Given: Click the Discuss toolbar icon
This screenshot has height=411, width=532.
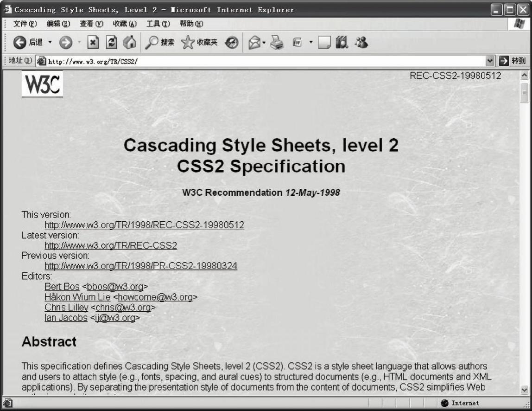Looking at the screenshot, I should pyautogui.click(x=324, y=43).
